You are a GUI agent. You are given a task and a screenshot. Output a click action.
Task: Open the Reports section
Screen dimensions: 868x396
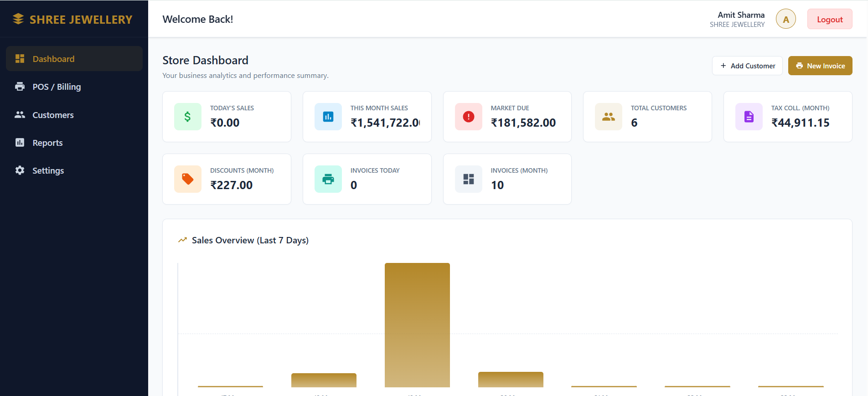coord(74,143)
